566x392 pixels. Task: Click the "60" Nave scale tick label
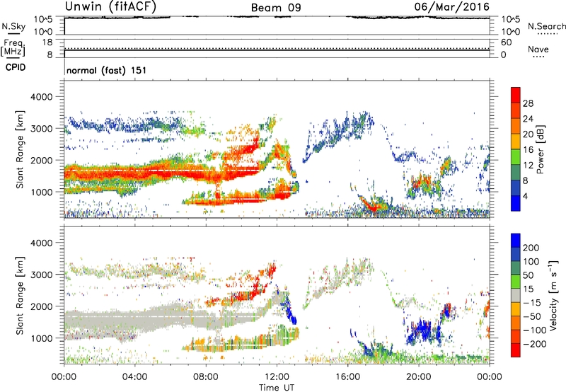tap(506, 42)
